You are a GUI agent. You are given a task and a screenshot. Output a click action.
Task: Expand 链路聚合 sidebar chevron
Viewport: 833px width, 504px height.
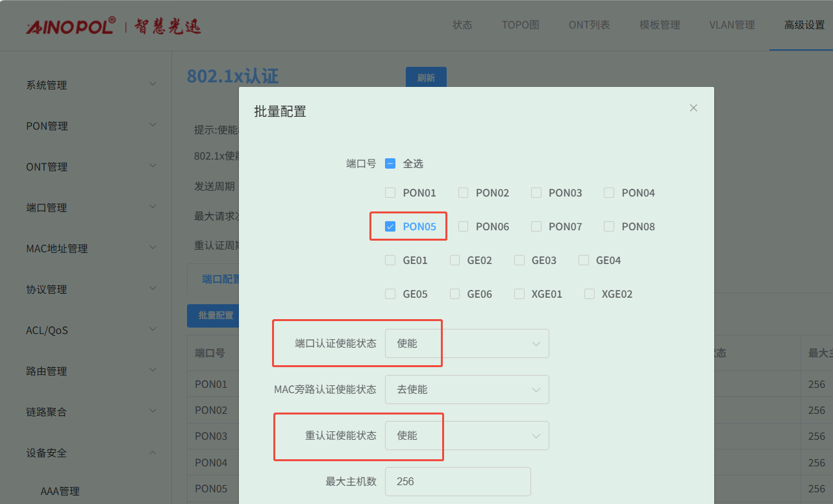click(153, 411)
